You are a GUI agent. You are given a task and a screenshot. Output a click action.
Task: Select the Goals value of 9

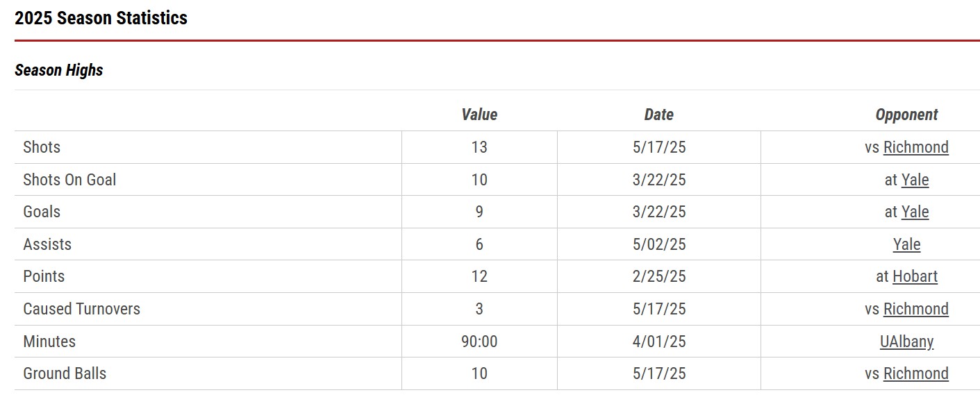[479, 212]
